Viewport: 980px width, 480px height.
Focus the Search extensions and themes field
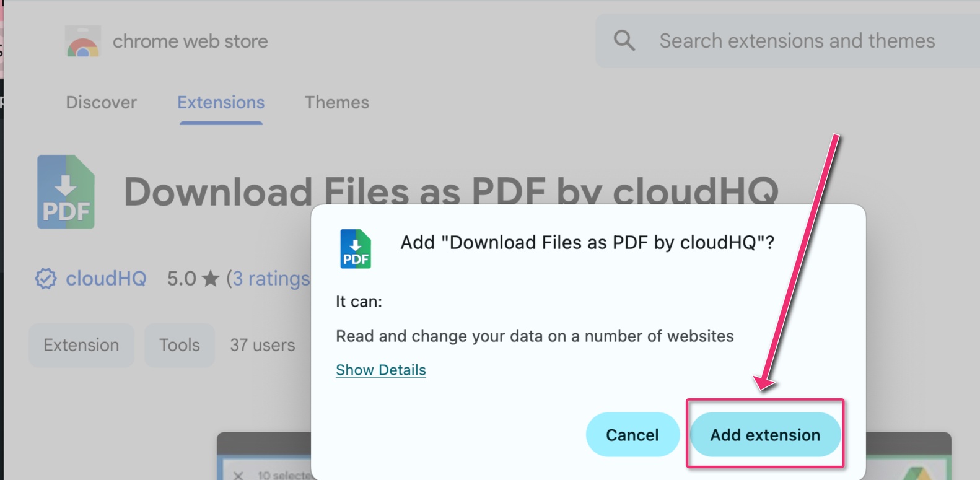tap(797, 41)
